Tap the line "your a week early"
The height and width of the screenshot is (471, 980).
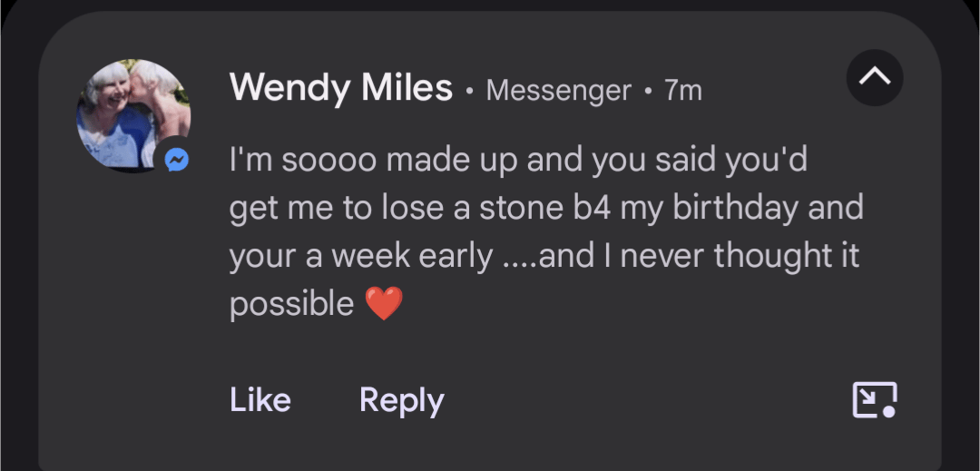(x=360, y=256)
